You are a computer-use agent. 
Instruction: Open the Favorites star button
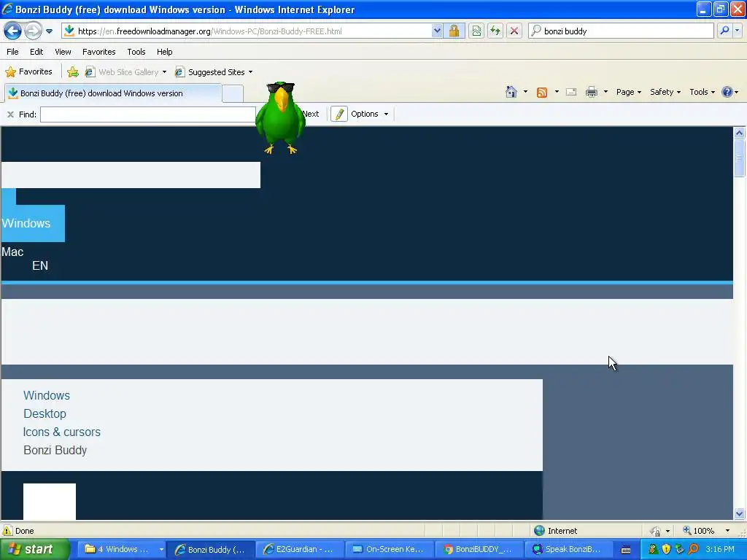(x=28, y=72)
